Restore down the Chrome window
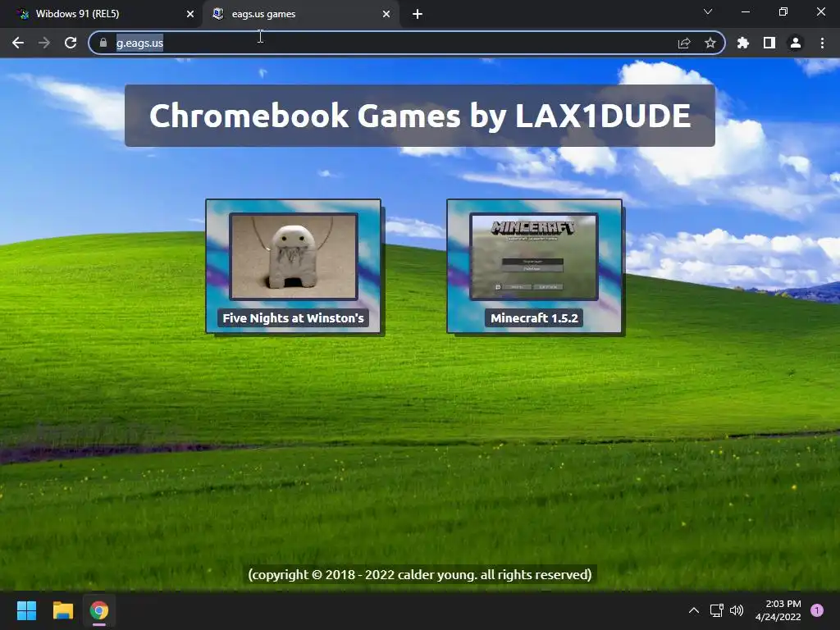Screen dimensions: 840x630 pyautogui.click(x=783, y=11)
